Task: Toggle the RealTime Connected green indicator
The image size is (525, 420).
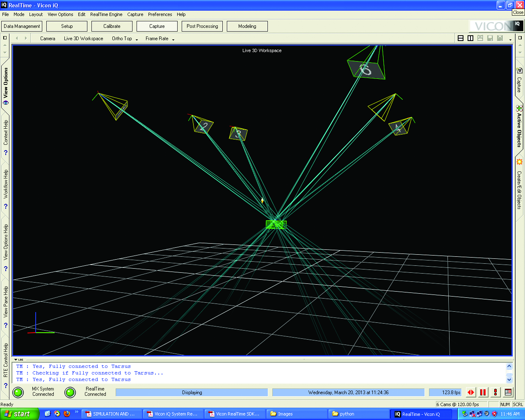Action: (x=70, y=393)
